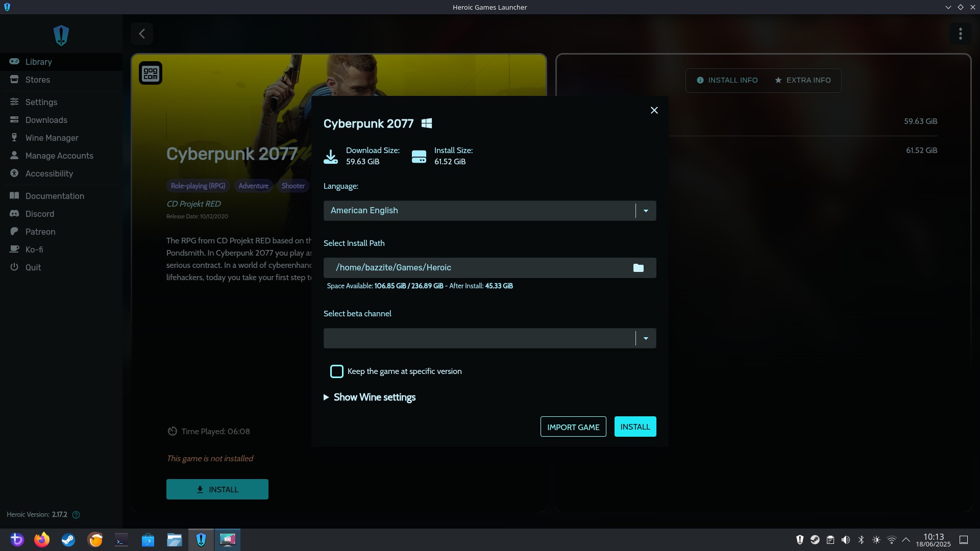Viewport: 980px width, 551px height.
Task: Open Manage Accounts
Action: pyautogui.click(x=61, y=156)
